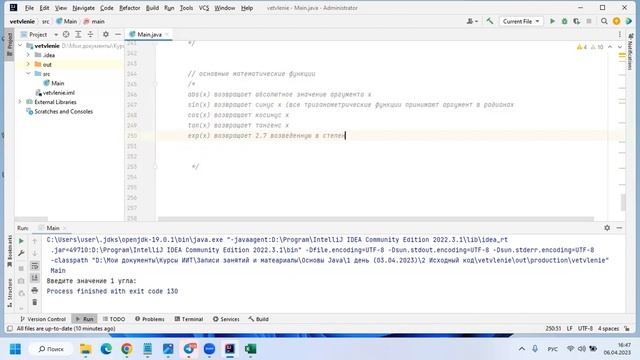The width and height of the screenshot is (640, 360).
Task: Select opened file in Project tree (locate icon)
Action: tap(66, 34)
